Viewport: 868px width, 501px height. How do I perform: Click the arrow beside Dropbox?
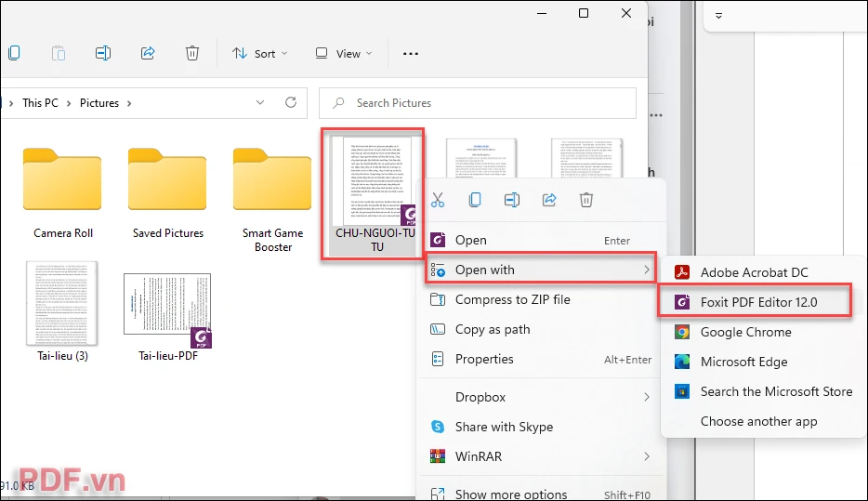pos(646,397)
